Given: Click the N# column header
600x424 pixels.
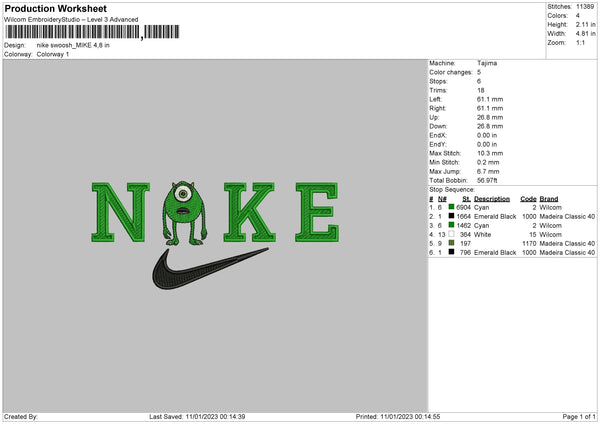Looking at the screenshot, I should (x=442, y=199).
